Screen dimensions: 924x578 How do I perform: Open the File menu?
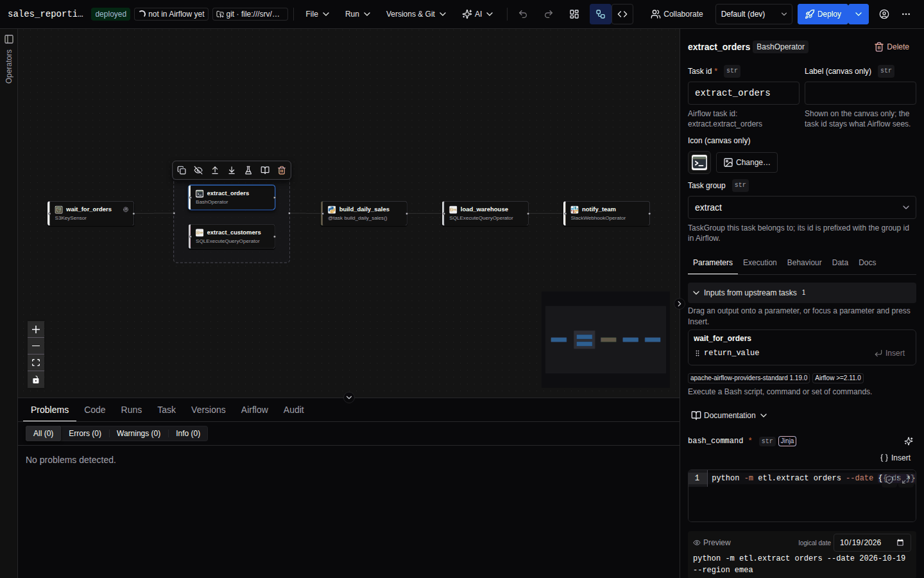pos(318,14)
